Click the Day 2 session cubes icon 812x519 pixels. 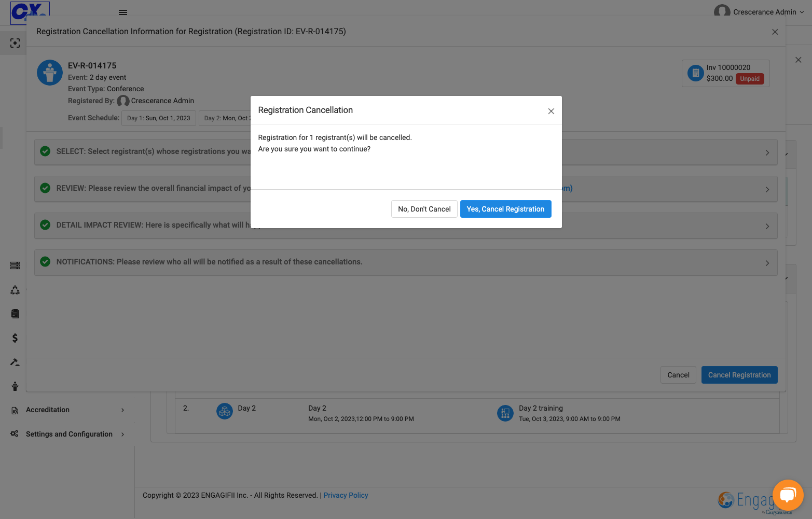click(x=225, y=412)
